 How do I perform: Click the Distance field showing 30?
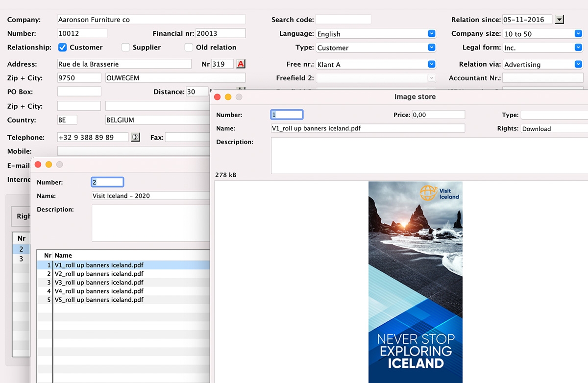tap(197, 92)
